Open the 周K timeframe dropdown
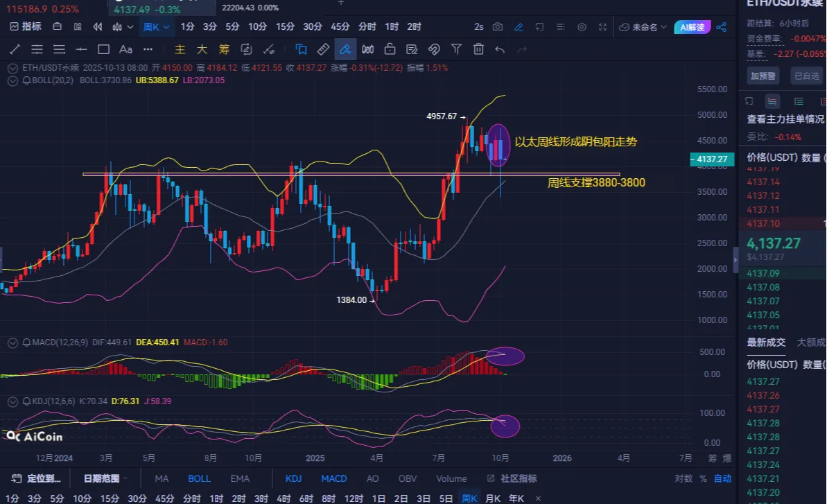Image resolution: width=827 pixels, height=504 pixels. pyautogui.click(x=156, y=26)
